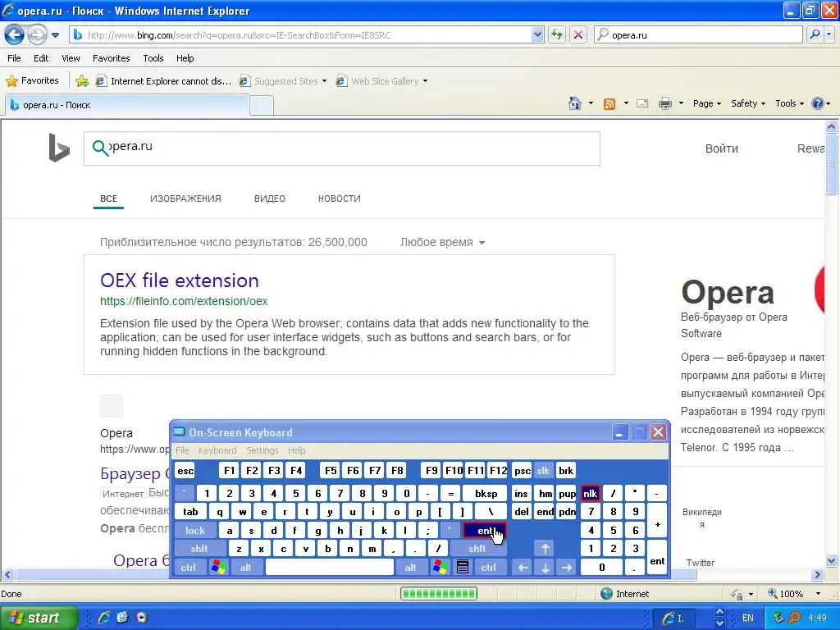Click the Print icon in command bar
This screenshot has width=840, height=630.
click(664, 103)
